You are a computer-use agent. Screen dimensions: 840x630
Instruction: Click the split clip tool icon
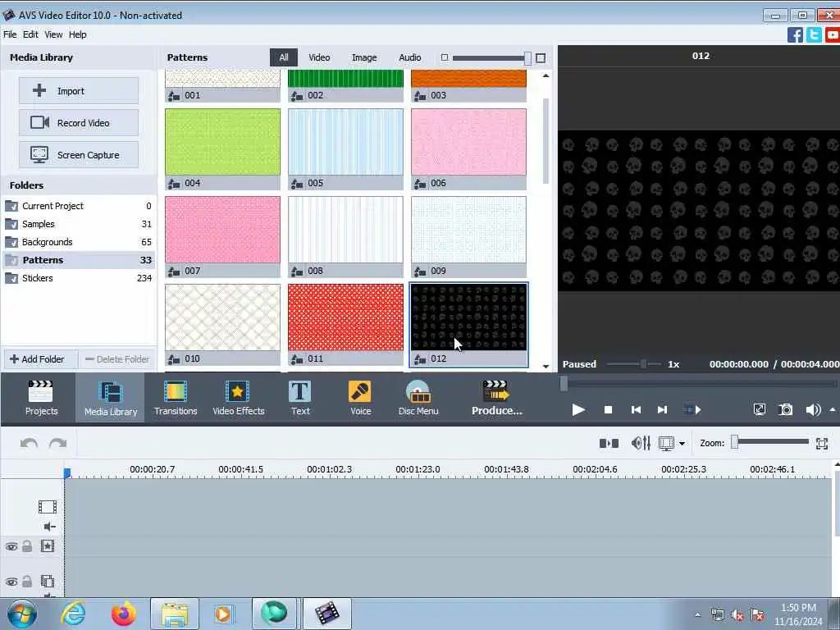tap(609, 443)
